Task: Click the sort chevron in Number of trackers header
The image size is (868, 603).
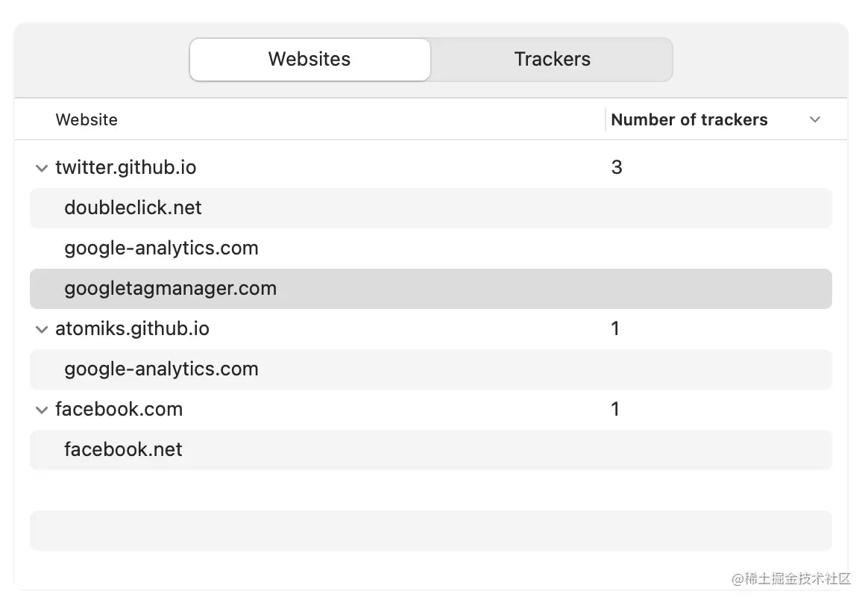Action: click(815, 119)
